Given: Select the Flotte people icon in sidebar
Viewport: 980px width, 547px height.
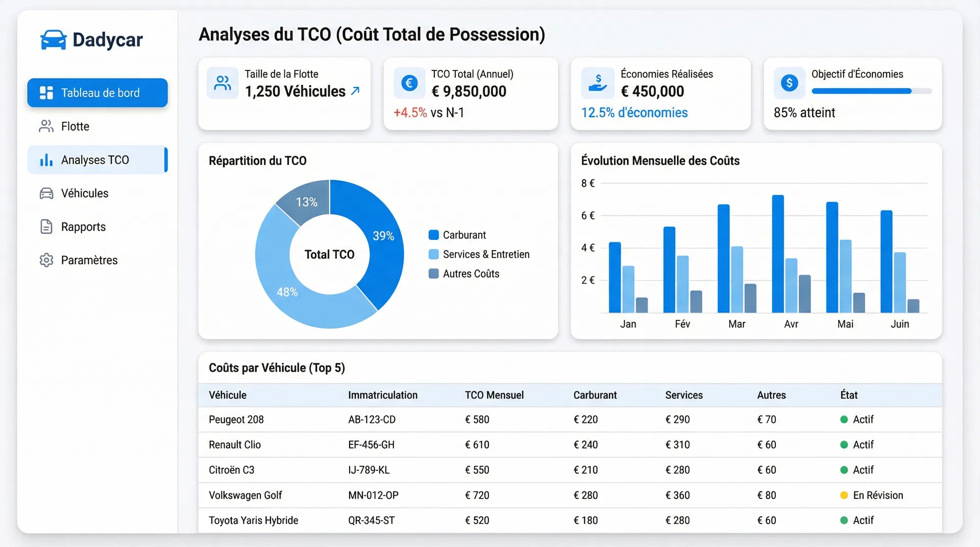Looking at the screenshot, I should coord(46,126).
